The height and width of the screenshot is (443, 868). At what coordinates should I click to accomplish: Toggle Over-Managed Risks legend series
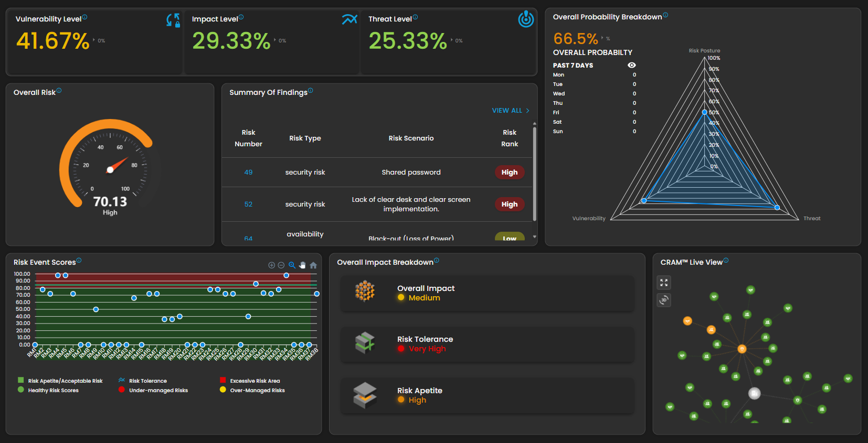pyautogui.click(x=223, y=390)
